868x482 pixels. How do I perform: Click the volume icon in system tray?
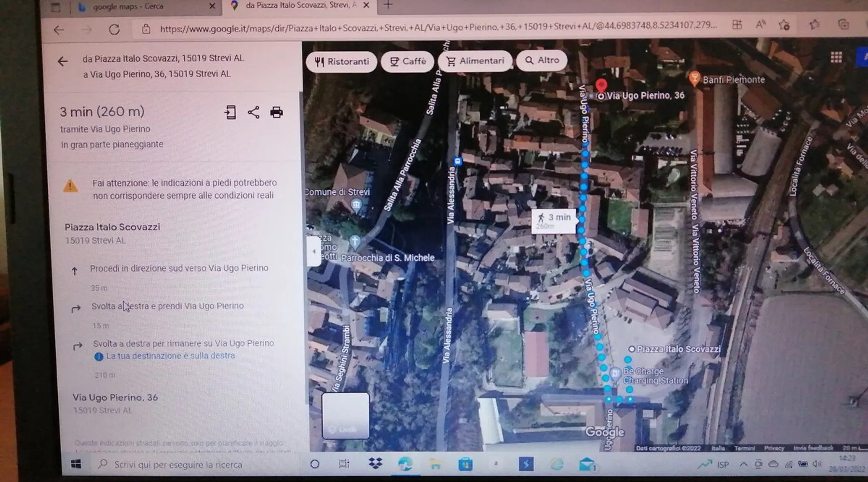[x=816, y=464]
